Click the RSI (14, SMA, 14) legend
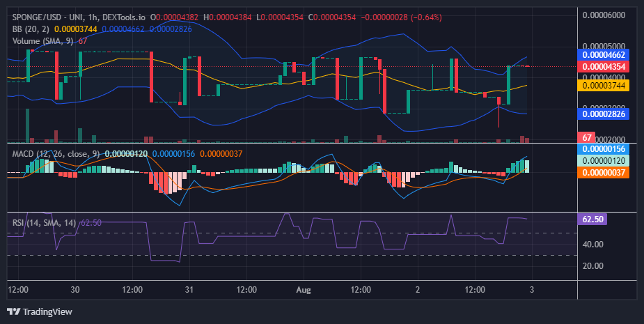This screenshot has width=644, height=324. (44, 223)
